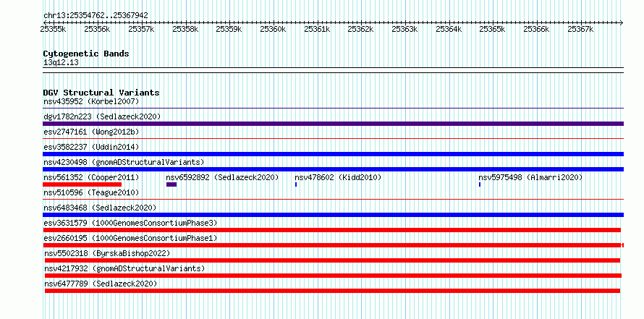
Task: Open the nsv5975498 (Almarri2020) text label
Action: (530, 177)
